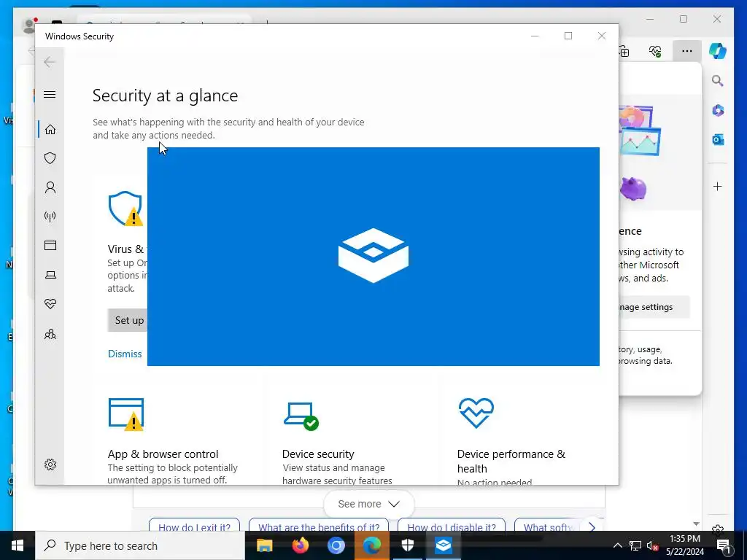Click muted volume icon in tray

pos(653,545)
